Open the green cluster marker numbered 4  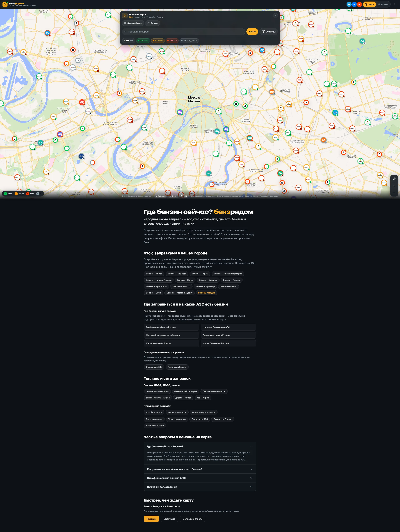tap(245, 106)
